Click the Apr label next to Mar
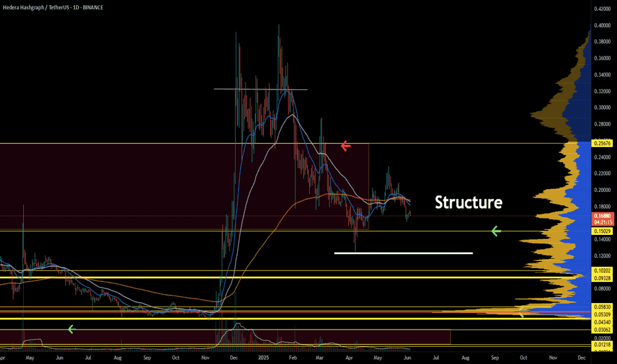The width and height of the screenshot is (617, 364). point(349,357)
